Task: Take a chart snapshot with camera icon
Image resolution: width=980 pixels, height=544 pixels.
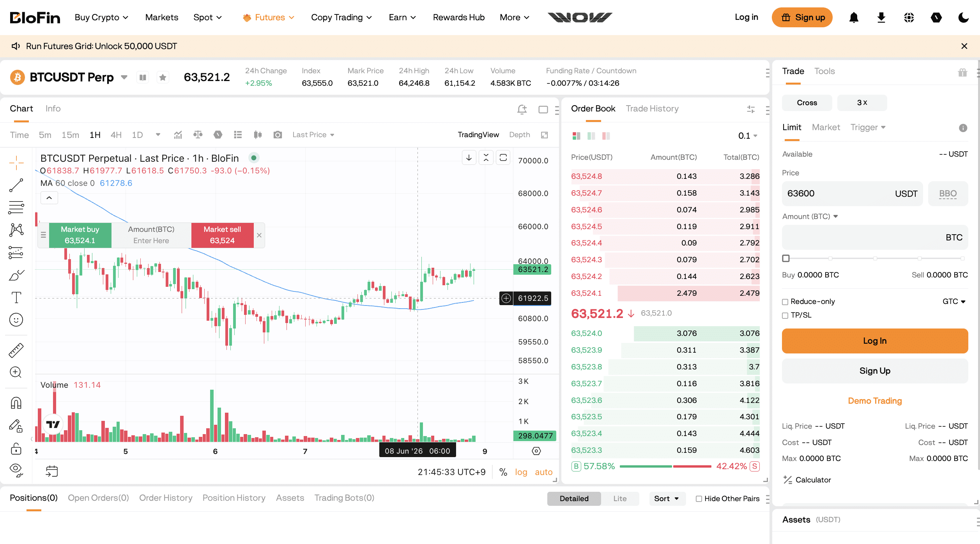Action: click(278, 135)
